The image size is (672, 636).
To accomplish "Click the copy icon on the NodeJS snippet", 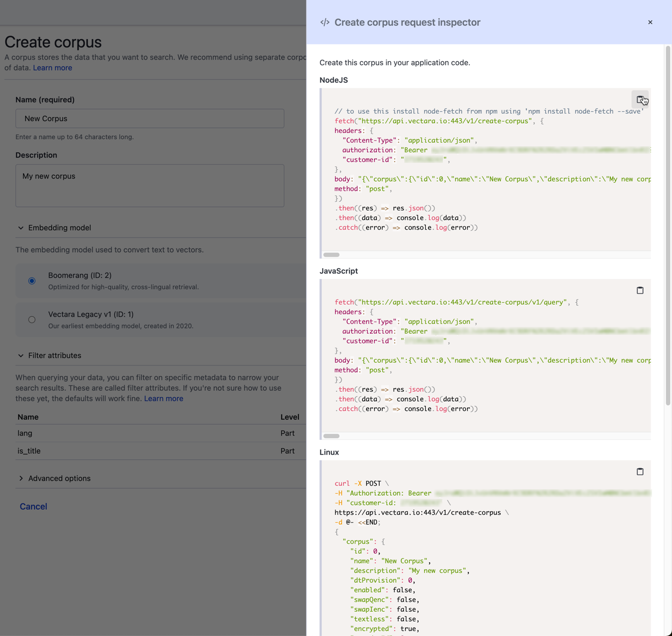I will click(640, 99).
